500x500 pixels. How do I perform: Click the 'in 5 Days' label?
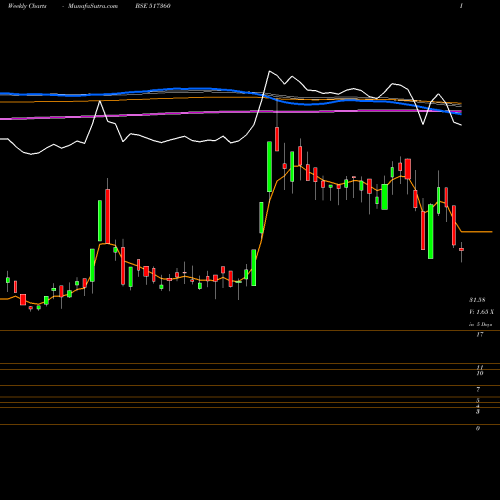pos(480,324)
